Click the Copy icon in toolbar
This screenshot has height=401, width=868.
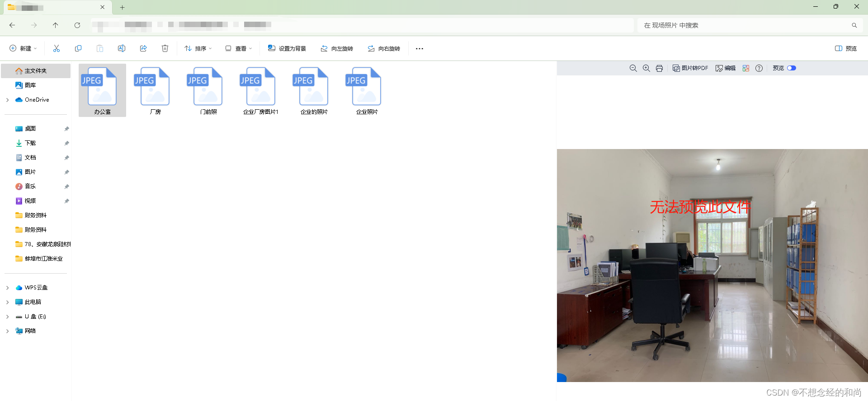[x=78, y=48]
